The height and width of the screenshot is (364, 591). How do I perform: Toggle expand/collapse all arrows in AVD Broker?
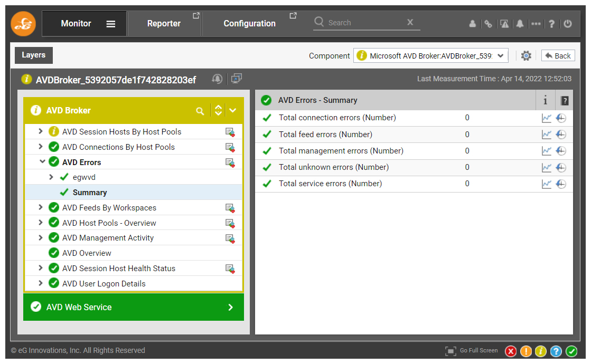(x=218, y=110)
